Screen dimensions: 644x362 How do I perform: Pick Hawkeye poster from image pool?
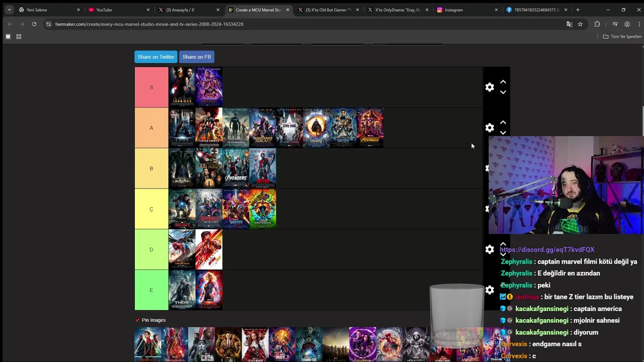(x=362, y=345)
